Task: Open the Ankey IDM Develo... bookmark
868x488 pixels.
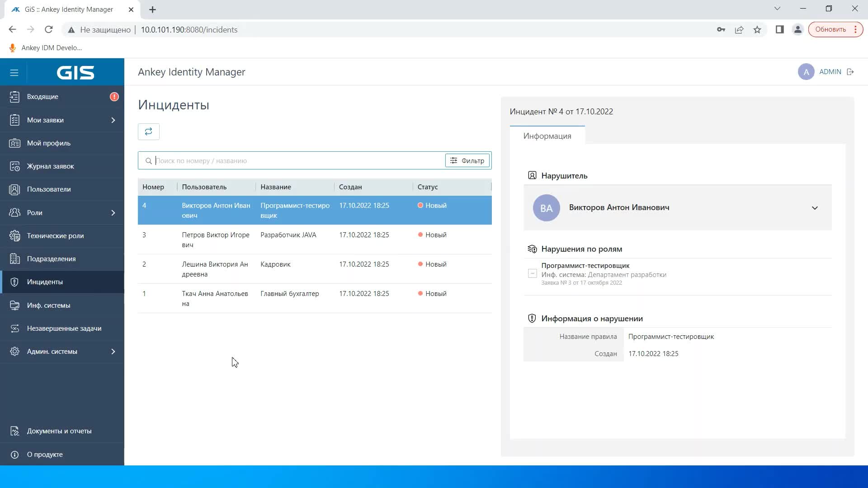Action: (x=46, y=48)
